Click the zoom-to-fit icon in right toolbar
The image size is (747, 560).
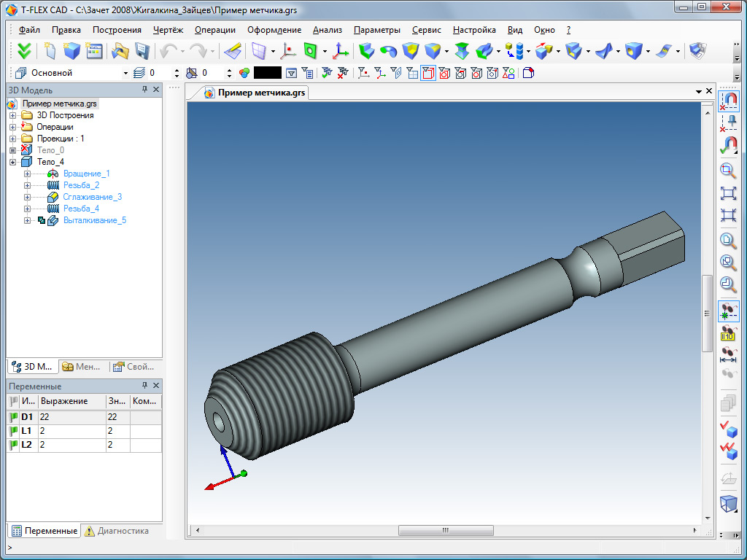tap(728, 192)
